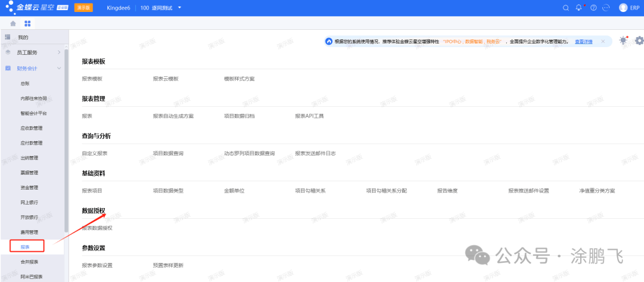Open the four-square app grid icon
The image size is (644, 282).
point(27,24)
